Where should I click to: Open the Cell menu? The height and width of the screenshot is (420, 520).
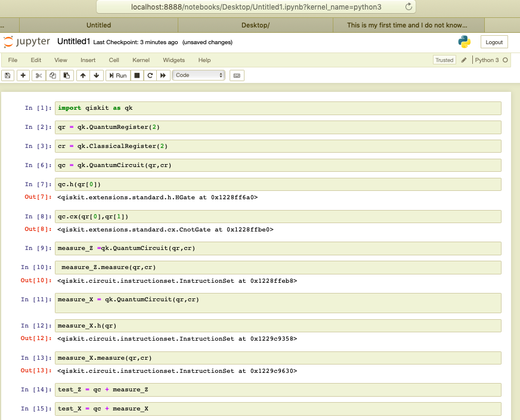114,60
